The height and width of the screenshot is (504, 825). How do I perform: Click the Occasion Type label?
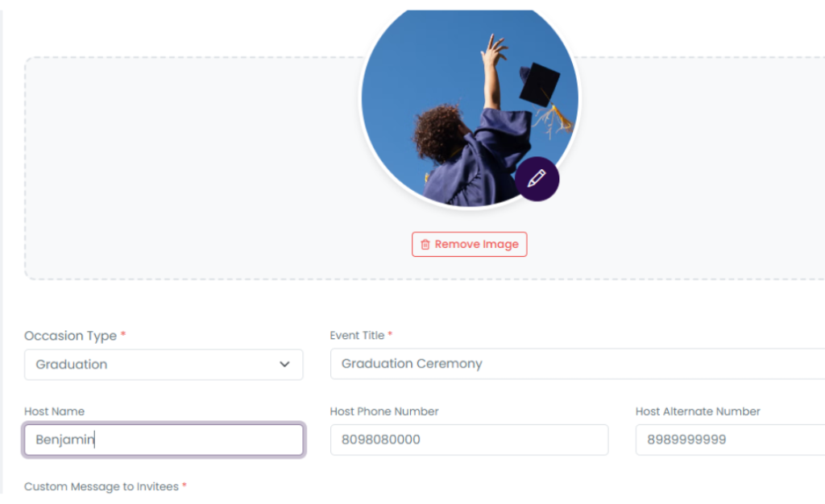pos(70,336)
